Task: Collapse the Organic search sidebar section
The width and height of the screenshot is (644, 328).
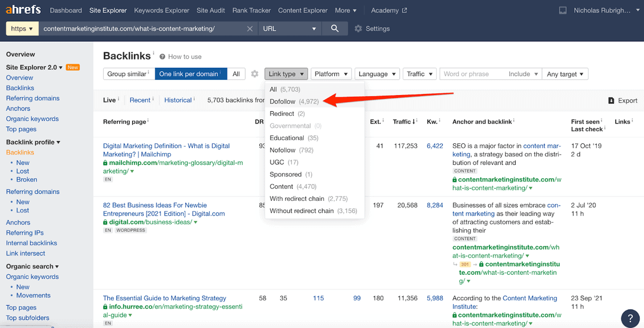Action: (33, 266)
